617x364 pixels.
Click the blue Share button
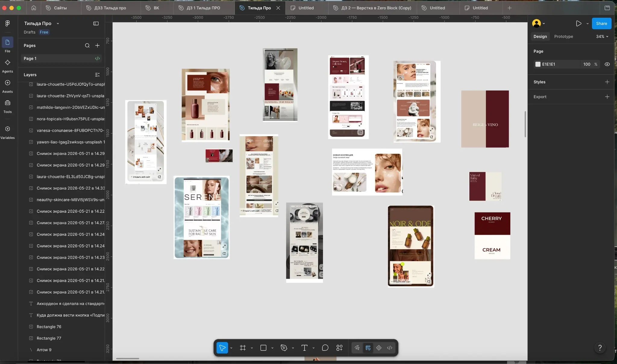pos(601,24)
